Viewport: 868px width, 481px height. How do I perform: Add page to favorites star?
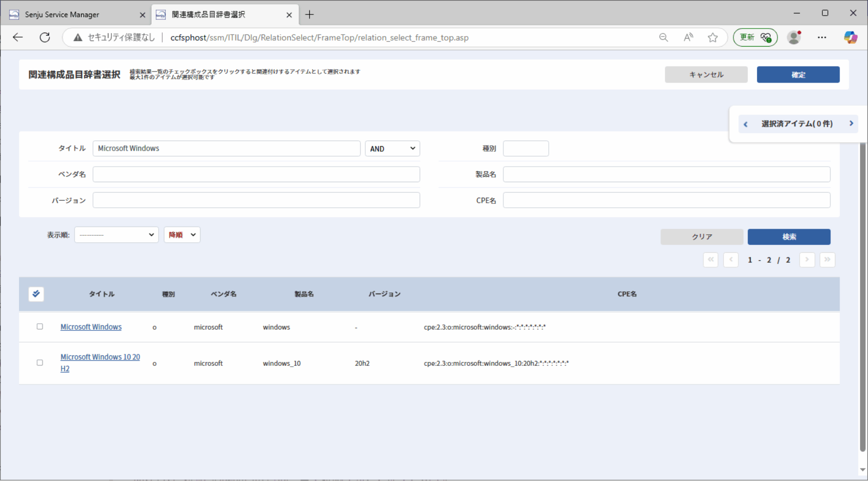point(713,38)
